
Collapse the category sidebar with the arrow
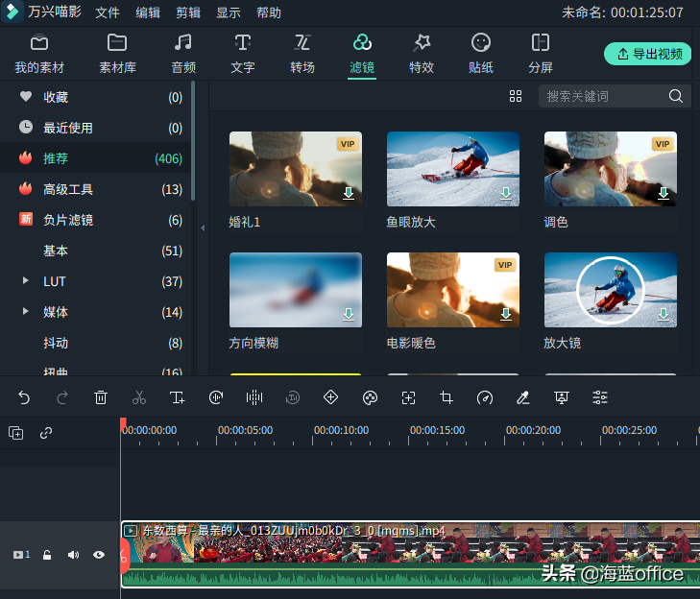tap(203, 228)
